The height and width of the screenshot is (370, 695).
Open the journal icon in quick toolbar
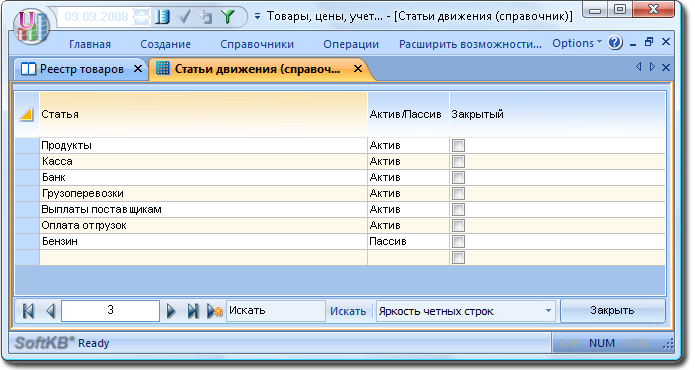point(162,17)
